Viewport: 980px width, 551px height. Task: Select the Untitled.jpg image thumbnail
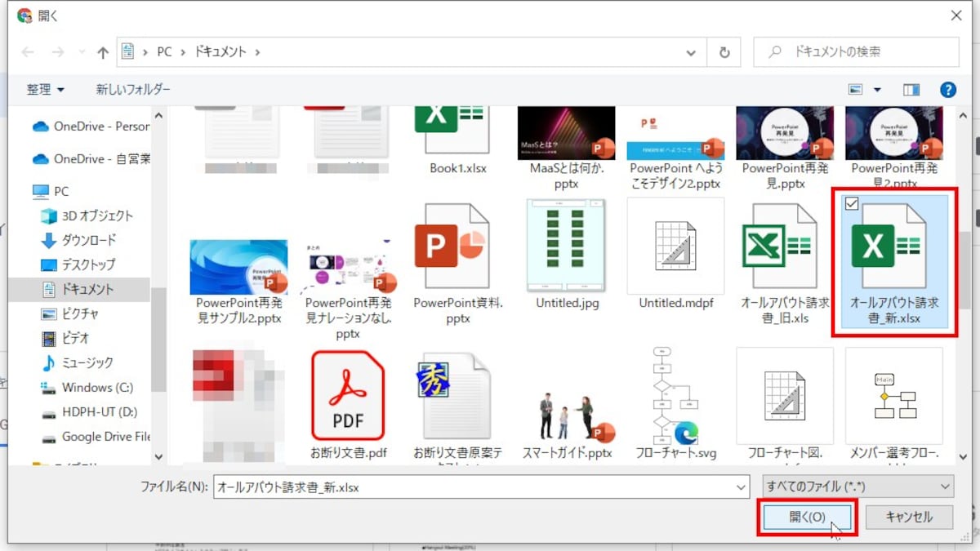click(x=566, y=244)
